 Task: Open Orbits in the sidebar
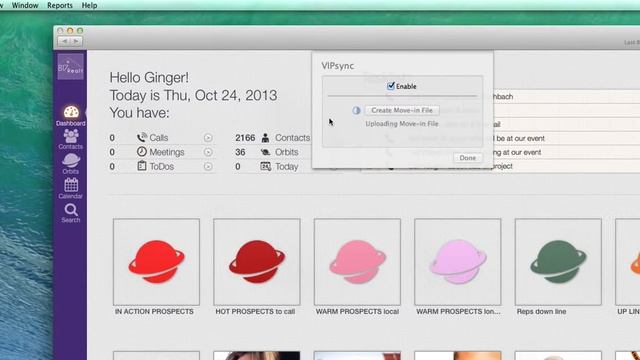pyautogui.click(x=71, y=164)
